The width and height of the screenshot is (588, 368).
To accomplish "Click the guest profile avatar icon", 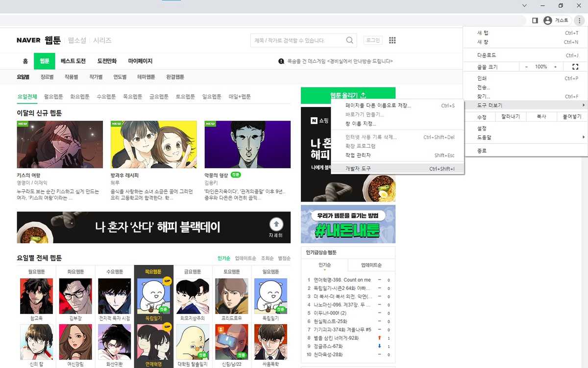I will pos(548,20).
